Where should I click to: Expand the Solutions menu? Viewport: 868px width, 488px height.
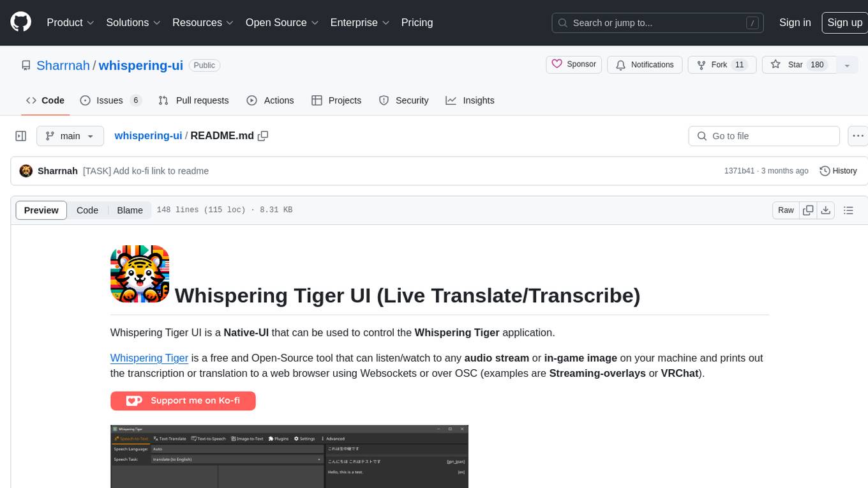click(x=133, y=22)
